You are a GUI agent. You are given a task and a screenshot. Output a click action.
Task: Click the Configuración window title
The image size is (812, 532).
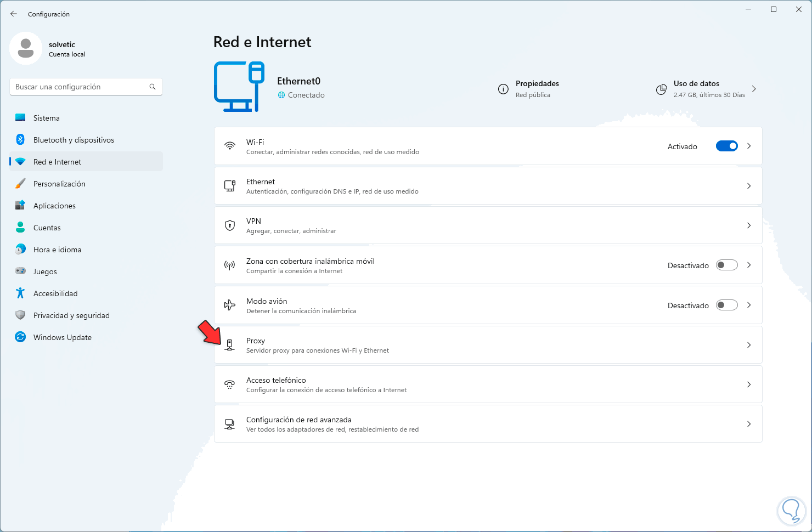click(49, 14)
